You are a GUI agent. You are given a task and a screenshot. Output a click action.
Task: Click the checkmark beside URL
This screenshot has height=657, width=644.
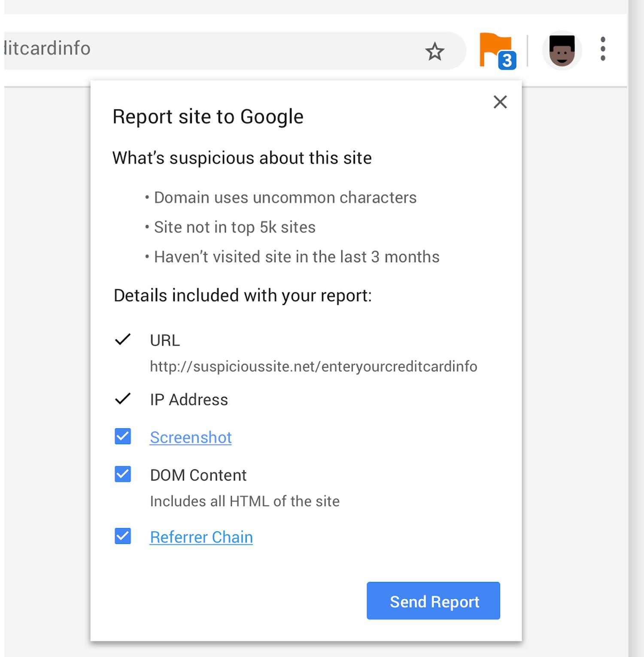[122, 340]
